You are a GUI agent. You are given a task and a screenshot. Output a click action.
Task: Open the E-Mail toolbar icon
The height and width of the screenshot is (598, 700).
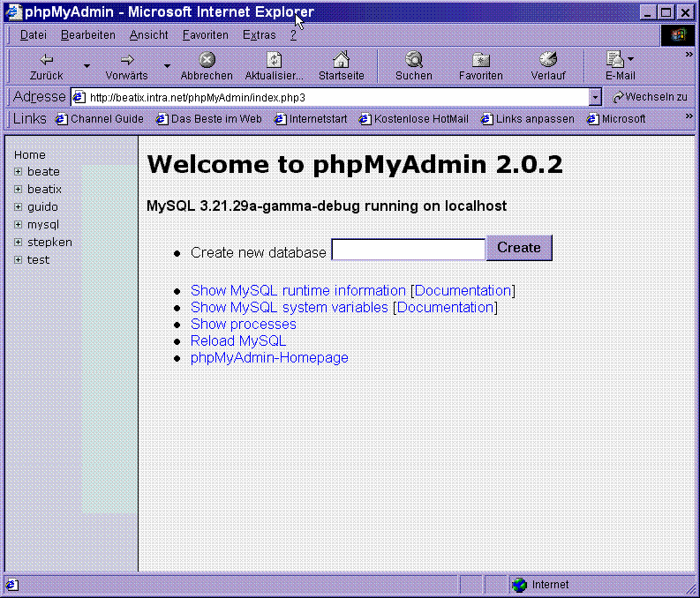pyautogui.click(x=615, y=60)
